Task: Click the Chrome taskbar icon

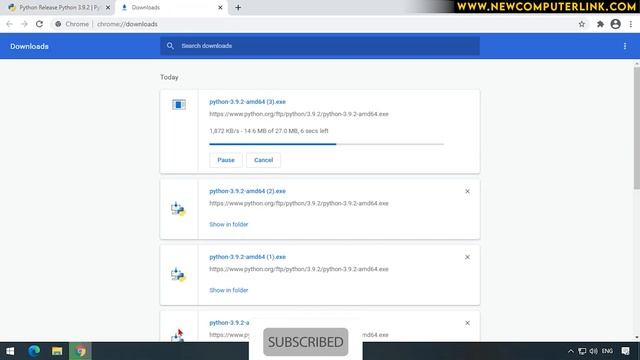Action: [80, 351]
